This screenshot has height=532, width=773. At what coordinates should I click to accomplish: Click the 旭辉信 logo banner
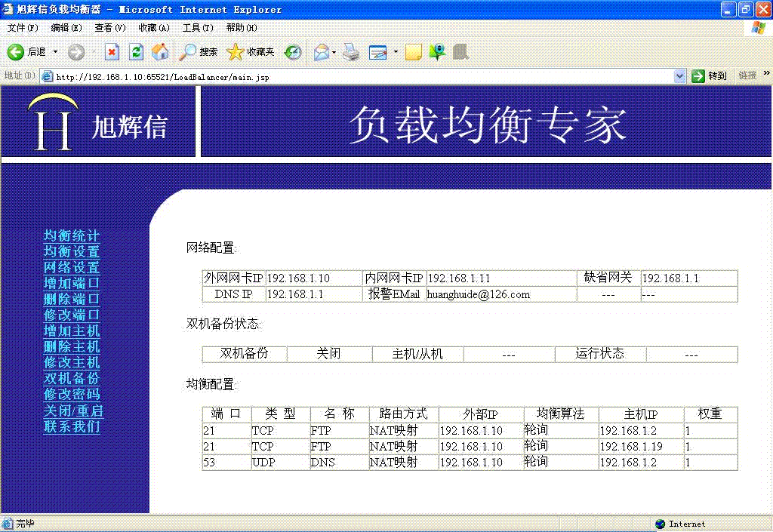[98, 121]
